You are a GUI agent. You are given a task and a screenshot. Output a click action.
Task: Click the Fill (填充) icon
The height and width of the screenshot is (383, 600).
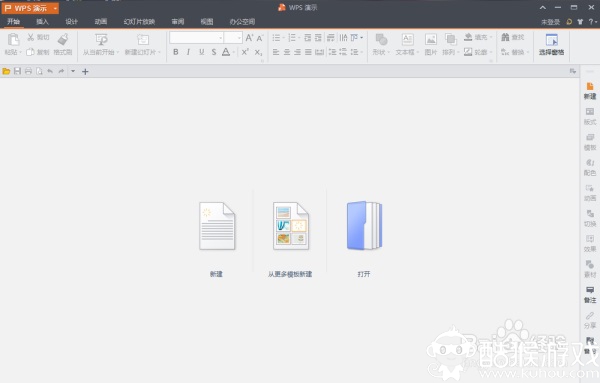pyautogui.click(x=468, y=37)
